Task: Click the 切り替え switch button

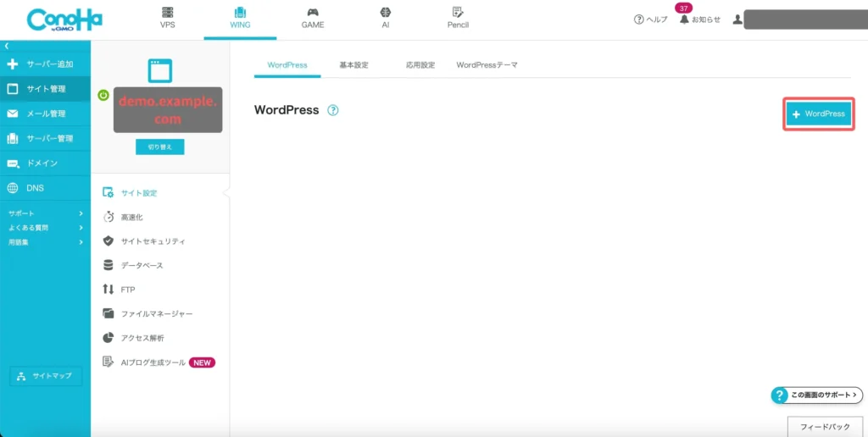Action: tap(160, 147)
